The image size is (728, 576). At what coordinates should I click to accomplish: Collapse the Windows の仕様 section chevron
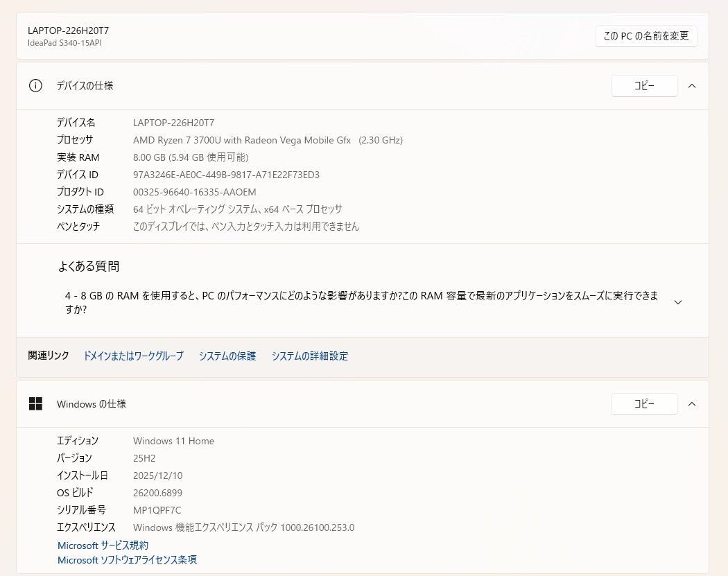(x=692, y=404)
